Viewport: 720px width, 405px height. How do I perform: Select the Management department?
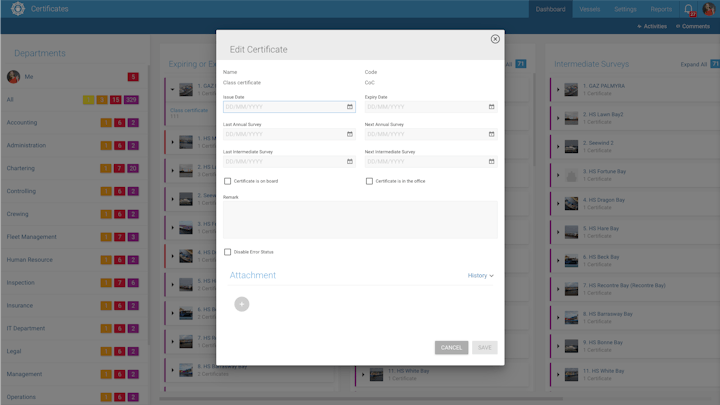click(x=24, y=374)
